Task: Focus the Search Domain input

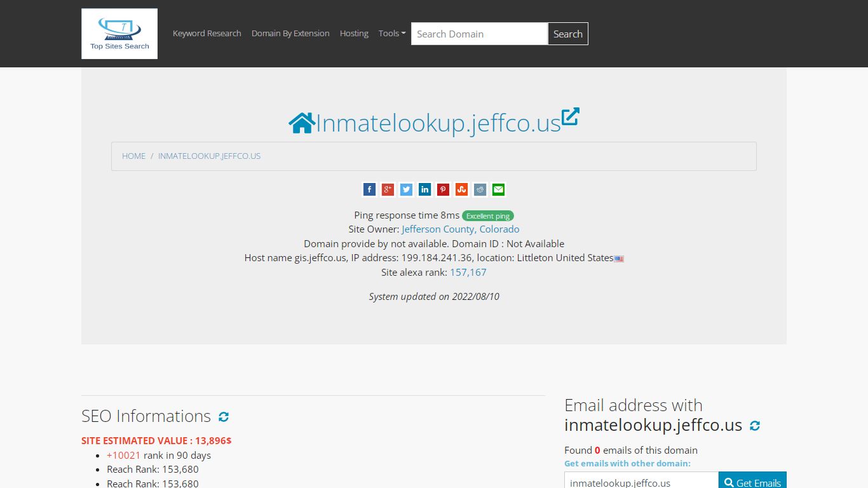Action: click(x=480, y=34)
